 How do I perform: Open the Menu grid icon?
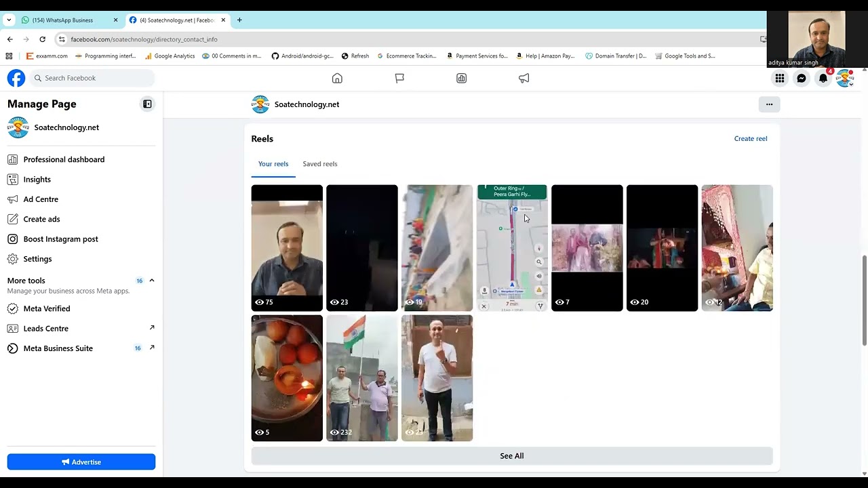(x=780, y=78)
